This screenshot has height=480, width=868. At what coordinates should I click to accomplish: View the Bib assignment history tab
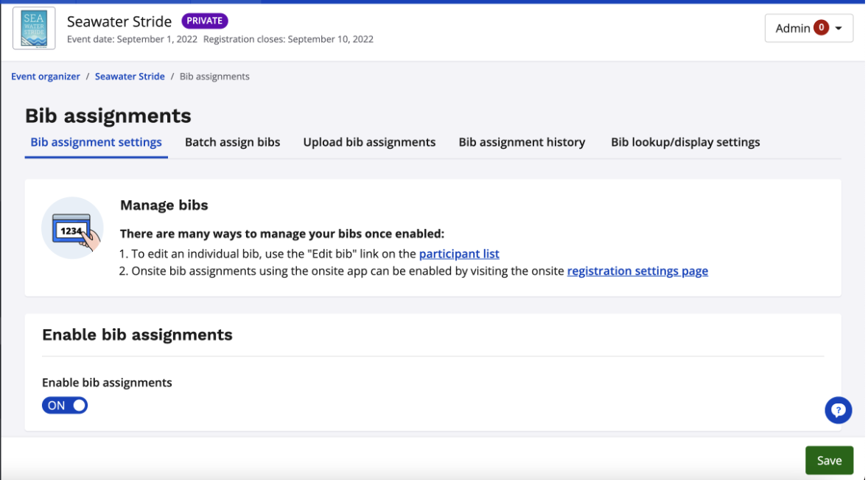tap(522, 142)
